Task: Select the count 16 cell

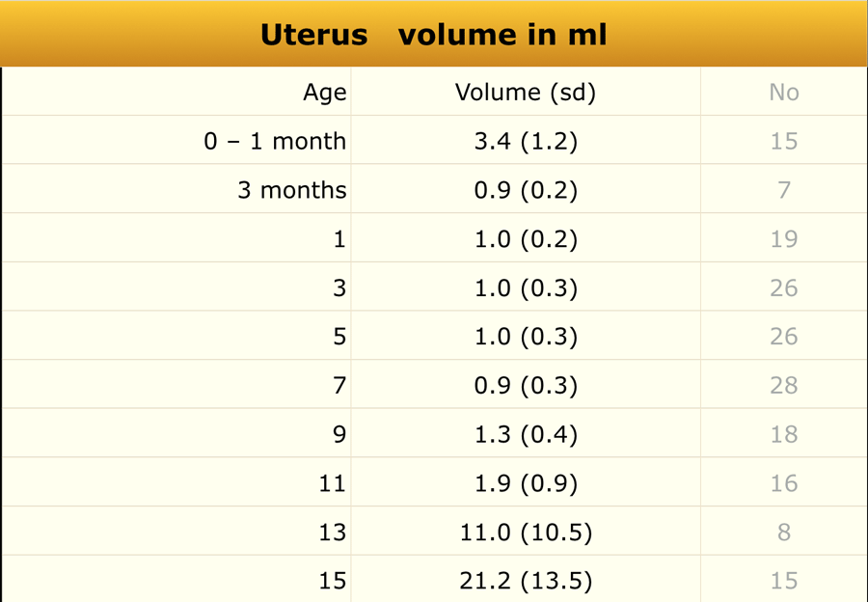Action: click(x=783, y=483)
